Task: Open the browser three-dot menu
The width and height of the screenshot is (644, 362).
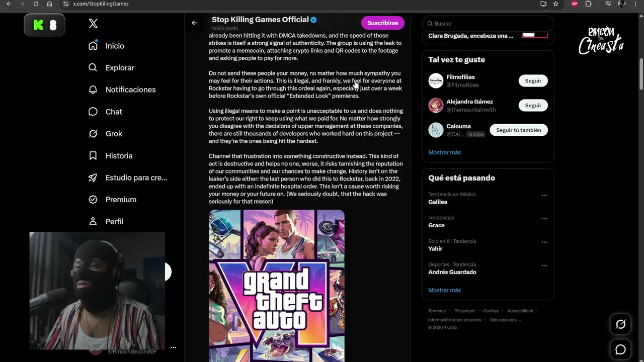Action: point(636,4)
